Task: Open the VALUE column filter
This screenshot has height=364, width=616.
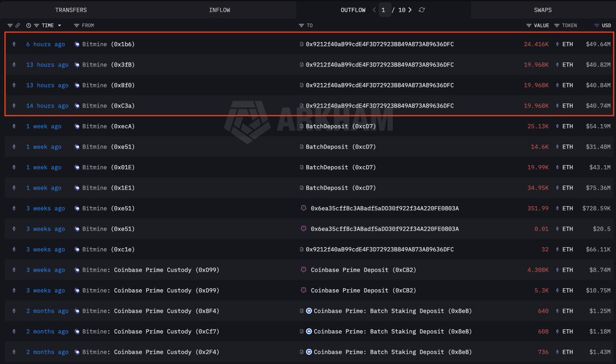Action: pyautogui.click(x=529, y=25)
